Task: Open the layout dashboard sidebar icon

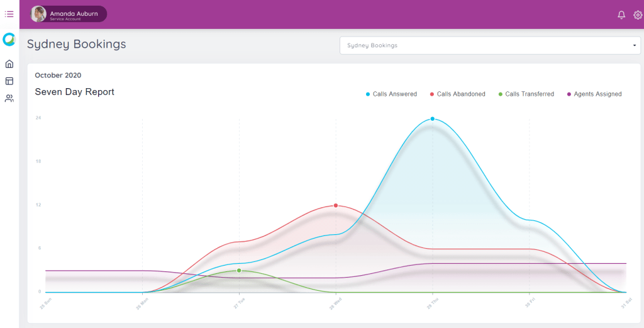Action: tap(9, 81)
